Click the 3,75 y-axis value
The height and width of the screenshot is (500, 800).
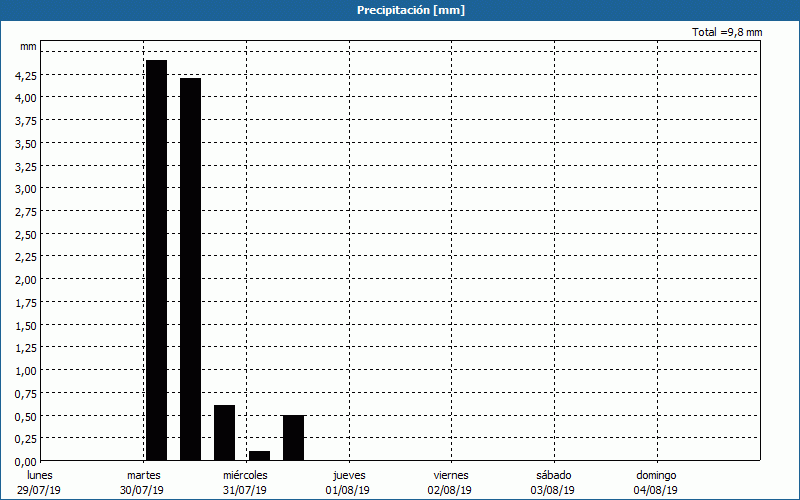point(26,121)
